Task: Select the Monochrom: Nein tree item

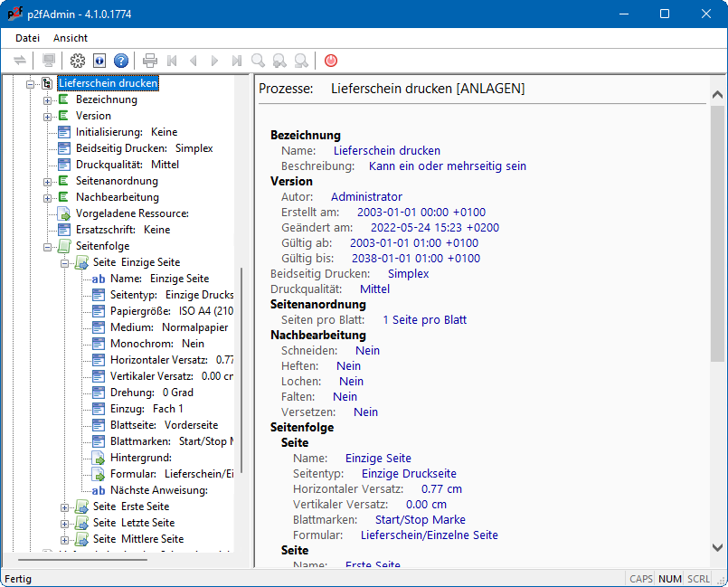Action: coord(156,344)
